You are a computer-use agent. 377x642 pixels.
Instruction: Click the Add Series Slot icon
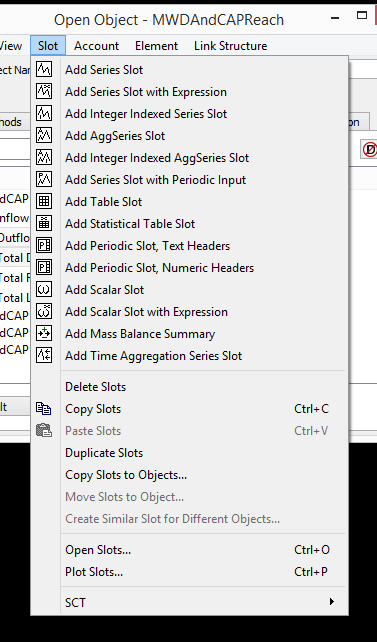(x=44, y=70)
